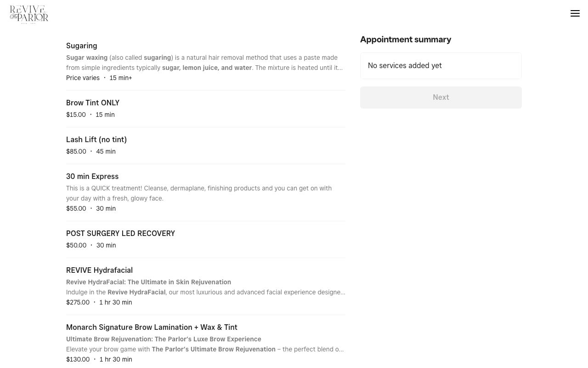
Task: Click the $55.00 Express price line
Action: [x=76, y=209]
